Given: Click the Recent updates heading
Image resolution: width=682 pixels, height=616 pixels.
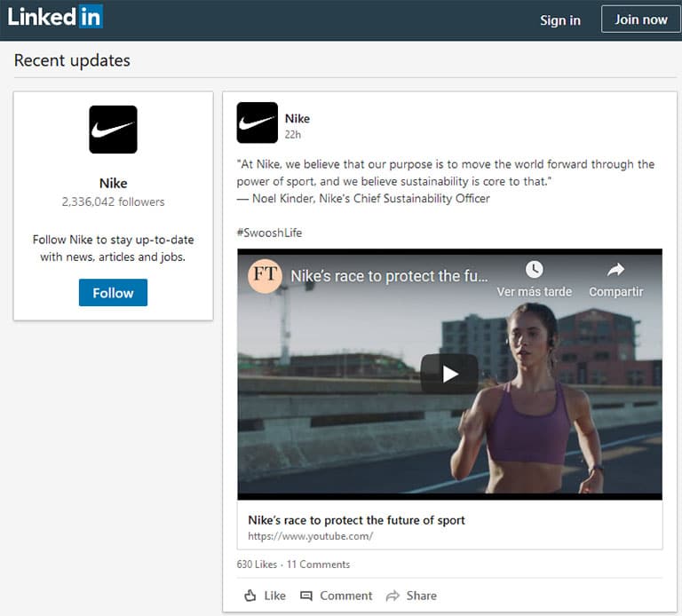Looking at the screenshot, I should [72, 60].
